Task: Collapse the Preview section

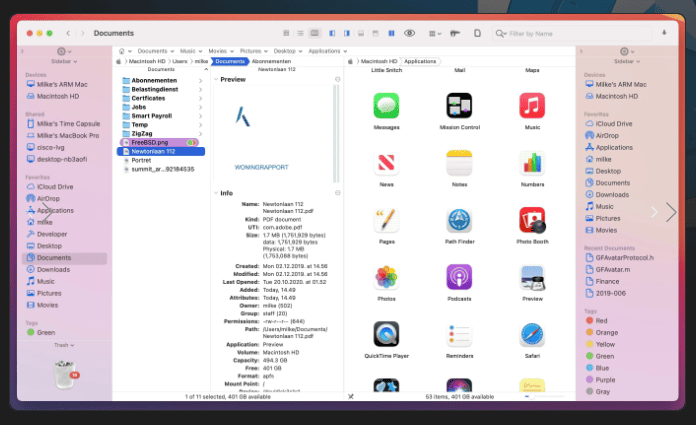Action: click(x=216, y=79)
